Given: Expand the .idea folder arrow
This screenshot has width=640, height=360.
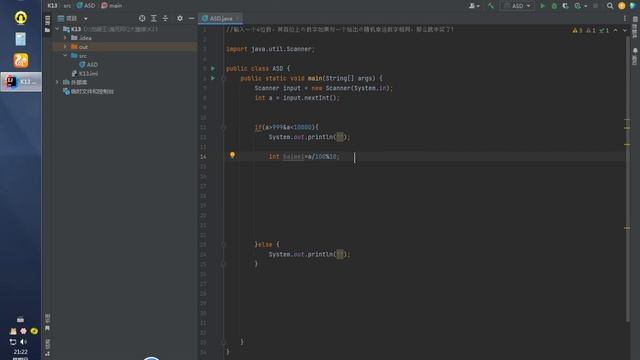Looking at the screenshot, I should click(65, 38).
